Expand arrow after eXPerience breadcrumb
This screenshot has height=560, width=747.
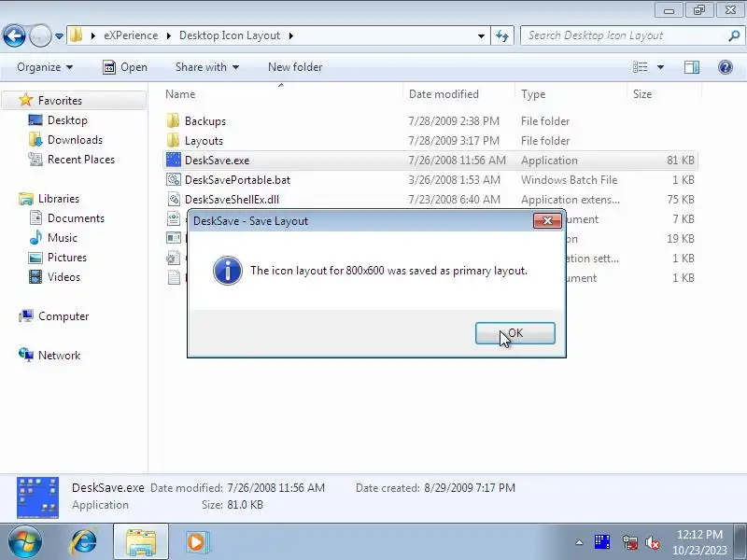169,35
